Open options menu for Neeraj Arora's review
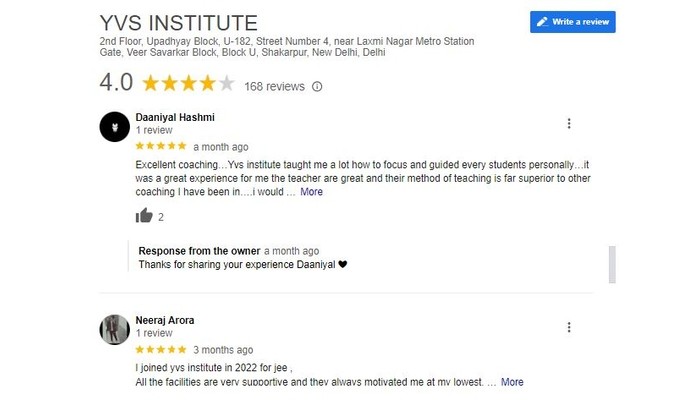Viewport: 700px width, 400px height. pyautogui.click(x=569, y=327)
